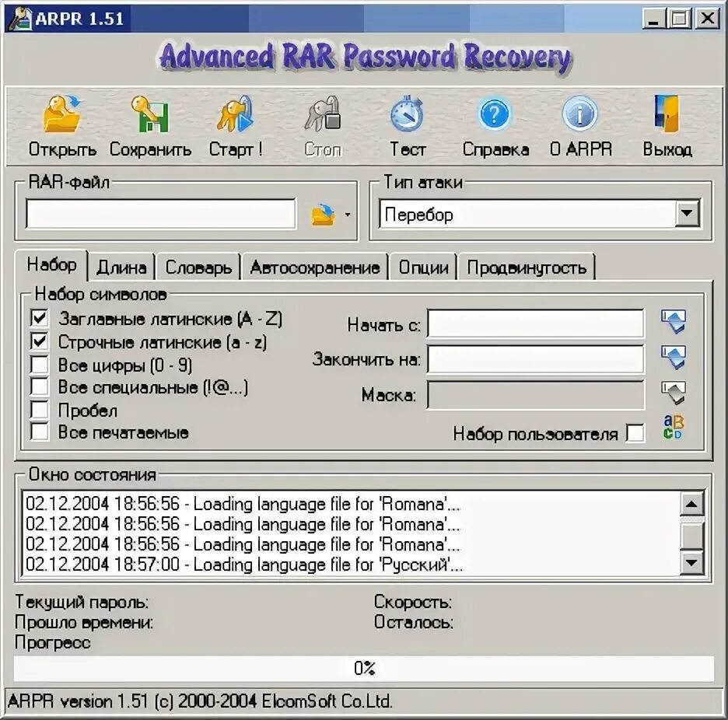Image resolution: width=728 pixels, height=720 pixels.
Task: Click the greyed Стоп (Stop) toolbar icon
Action: coord(323,114)
